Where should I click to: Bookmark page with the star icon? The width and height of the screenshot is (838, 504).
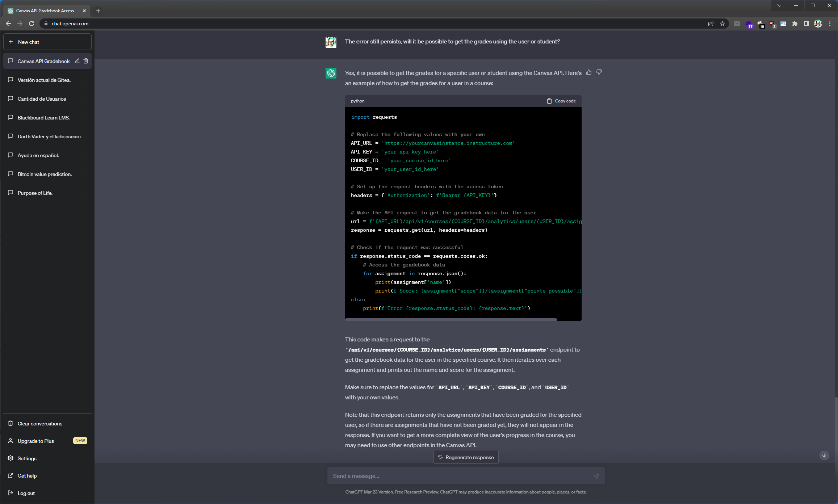click(722, 24)
